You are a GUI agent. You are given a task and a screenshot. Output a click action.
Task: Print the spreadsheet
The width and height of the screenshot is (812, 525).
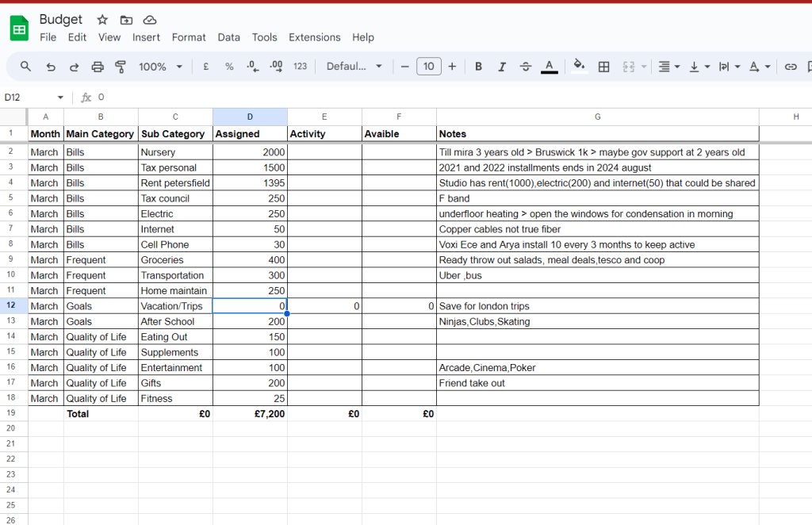pyautogui.click(x=98, y=67)
